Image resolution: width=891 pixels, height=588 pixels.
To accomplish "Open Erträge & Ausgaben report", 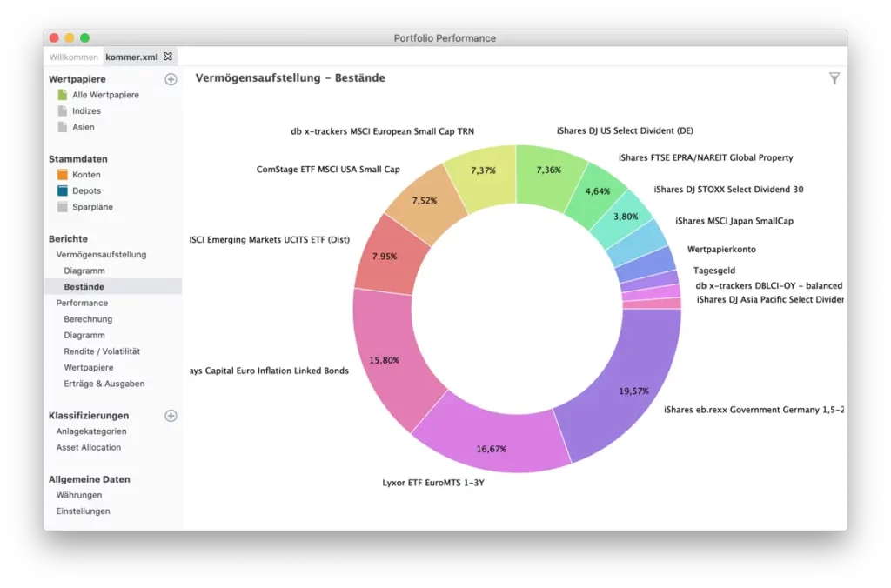I will pos(104,384).
